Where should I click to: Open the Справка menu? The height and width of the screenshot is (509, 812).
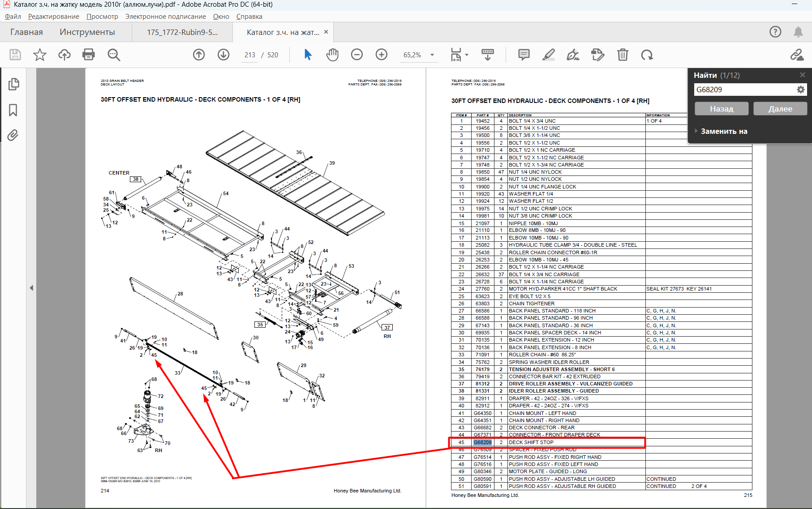(x=249, y=17)
